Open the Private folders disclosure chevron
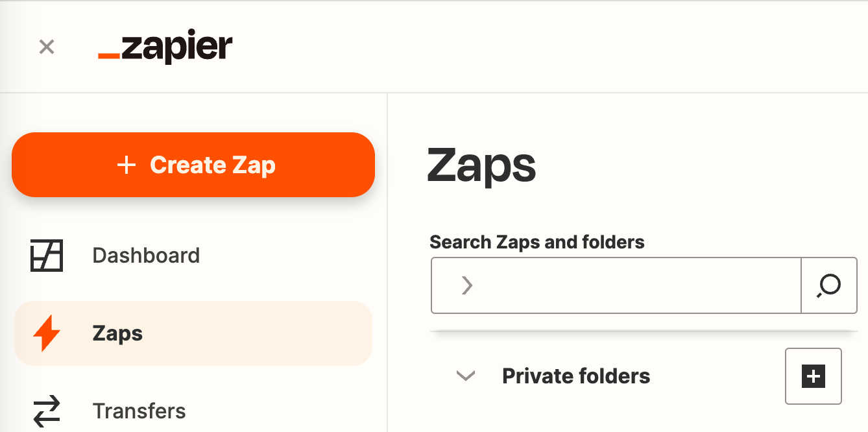 464,376
